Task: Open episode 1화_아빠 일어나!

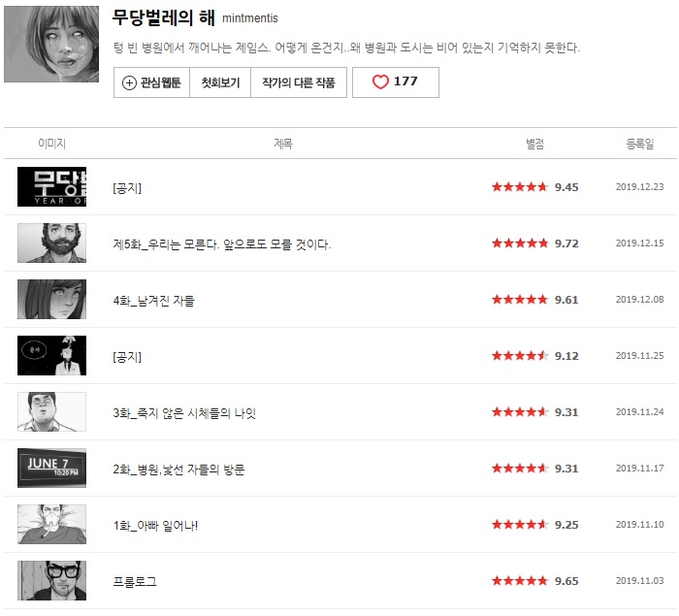Action: [155, 525]
